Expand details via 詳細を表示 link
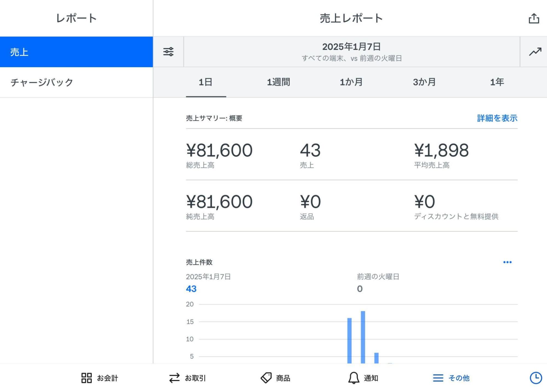Image resolution: width=547 pixels, height=392 pixels. click(x=497, y=118)
